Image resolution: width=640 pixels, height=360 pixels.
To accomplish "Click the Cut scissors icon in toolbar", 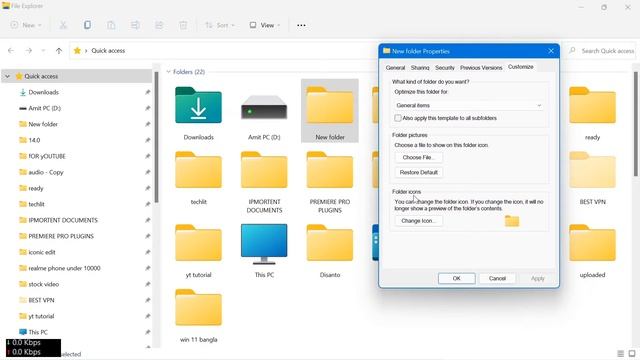I will tap(63, 25).
